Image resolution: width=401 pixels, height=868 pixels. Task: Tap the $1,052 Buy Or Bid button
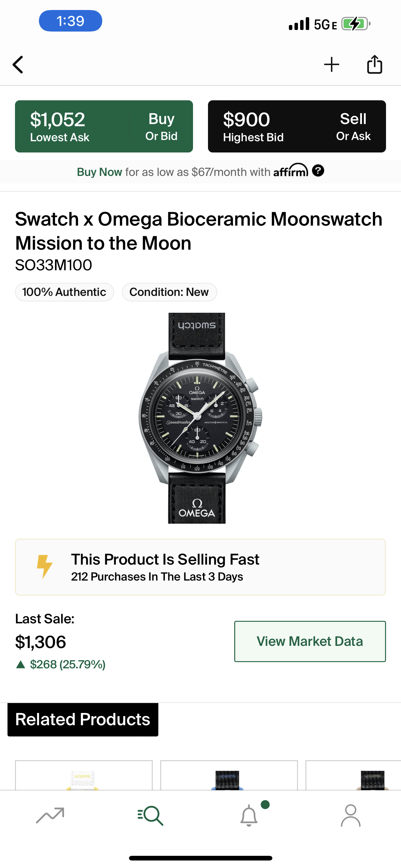pyautogui.click(x=104, y=126)
